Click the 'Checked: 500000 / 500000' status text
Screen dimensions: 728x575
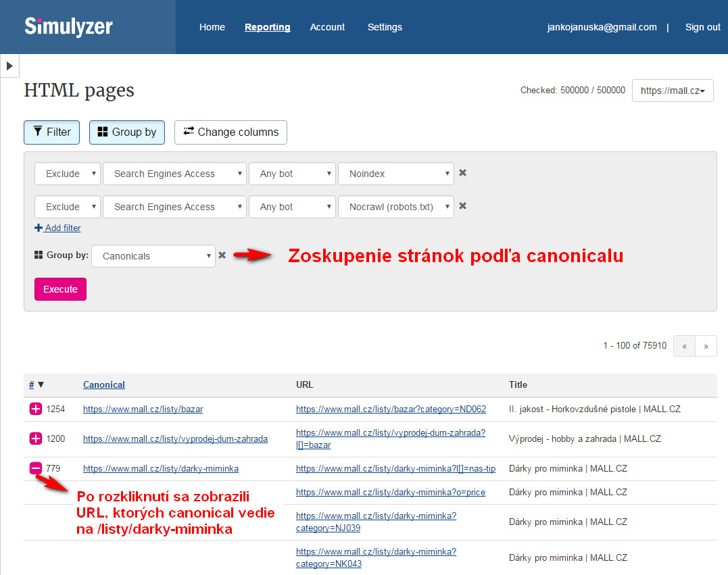click(x=573, y=90)
